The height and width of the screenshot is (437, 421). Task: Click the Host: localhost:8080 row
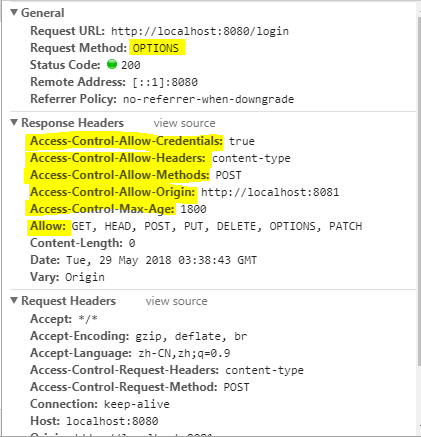coord(94,421)
